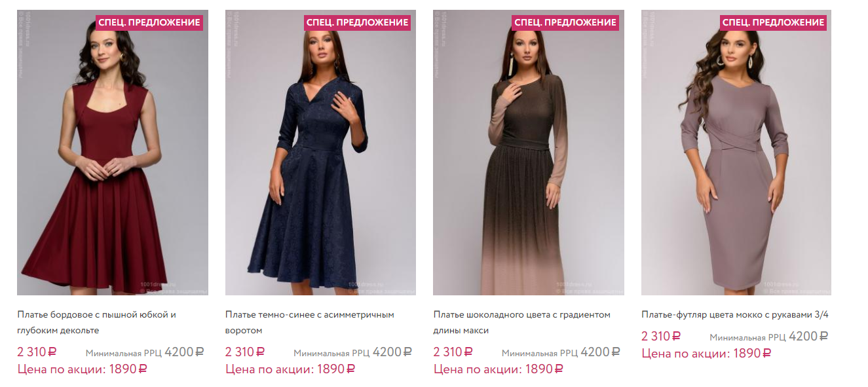Click the 2 310 ₽ price of the mocha dress
Image resolution: width=868 pixels, height=387 pixels.
tap(661, 337)
